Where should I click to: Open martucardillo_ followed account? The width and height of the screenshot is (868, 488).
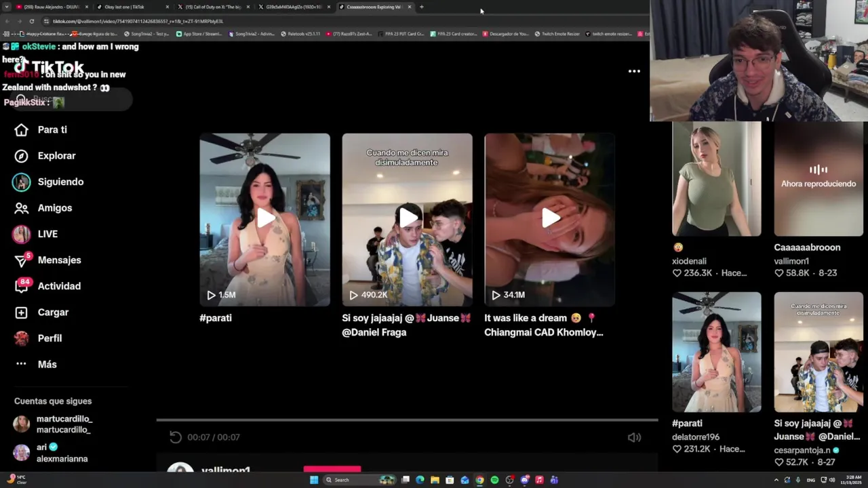(x=53, y=424)
